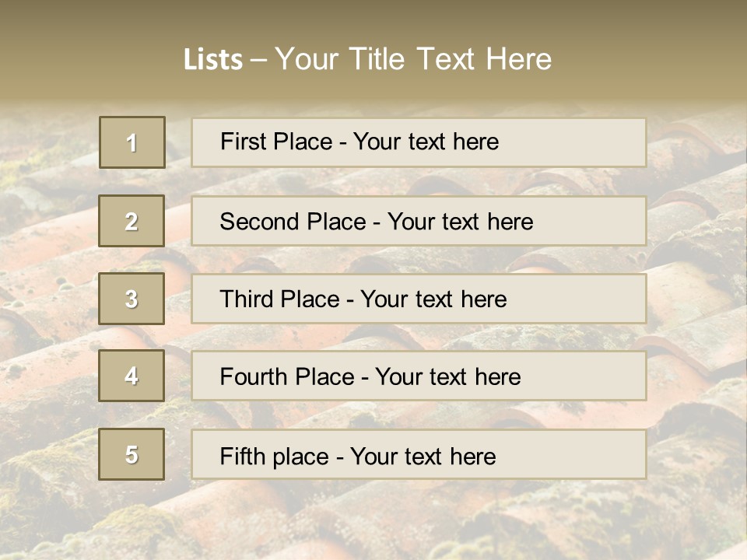Click the dash after 'Lists' in title
This screenshot has width=747, height=560.
coord(258,61)
